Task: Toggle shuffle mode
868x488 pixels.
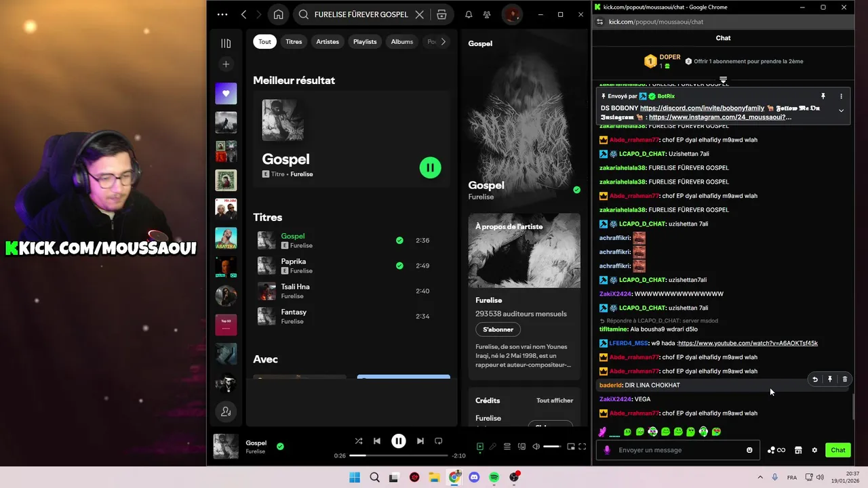Action: (x=359, y=441)
